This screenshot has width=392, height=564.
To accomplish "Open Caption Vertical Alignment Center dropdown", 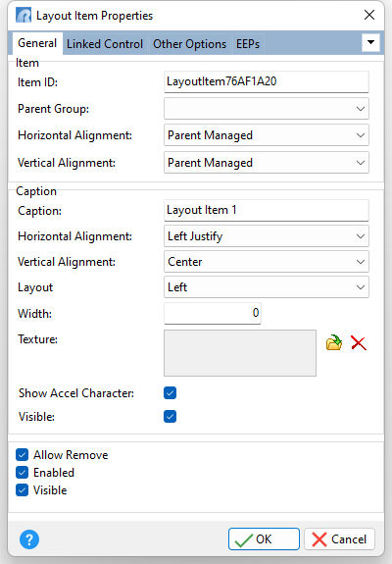I will point(267,262).
